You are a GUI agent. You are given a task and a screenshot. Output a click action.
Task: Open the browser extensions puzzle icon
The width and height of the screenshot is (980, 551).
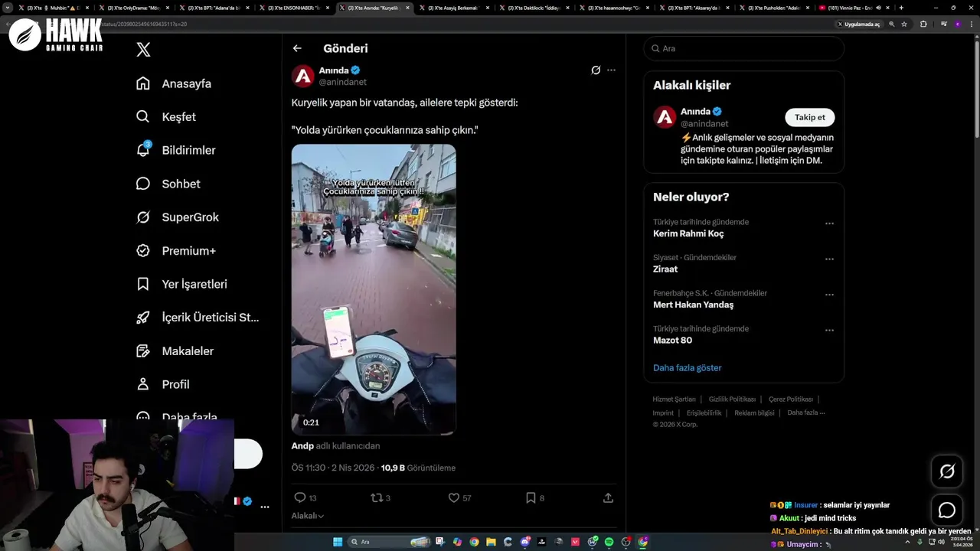point(923,24)
